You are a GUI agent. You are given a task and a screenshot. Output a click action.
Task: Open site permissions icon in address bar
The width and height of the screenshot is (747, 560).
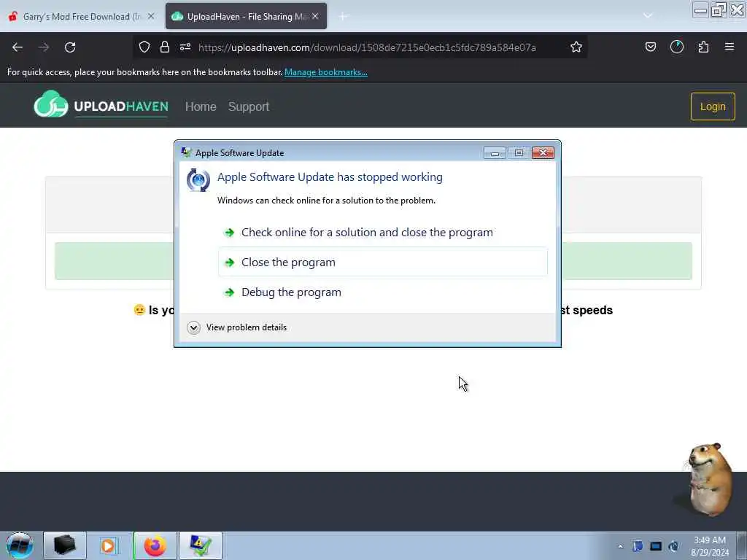tap(185, 47)
